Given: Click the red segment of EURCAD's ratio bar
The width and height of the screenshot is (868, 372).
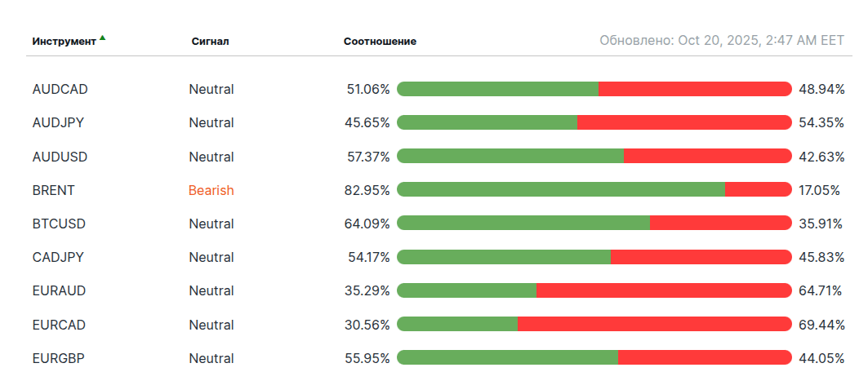Looking at the screenshot, I should point(654,325).
